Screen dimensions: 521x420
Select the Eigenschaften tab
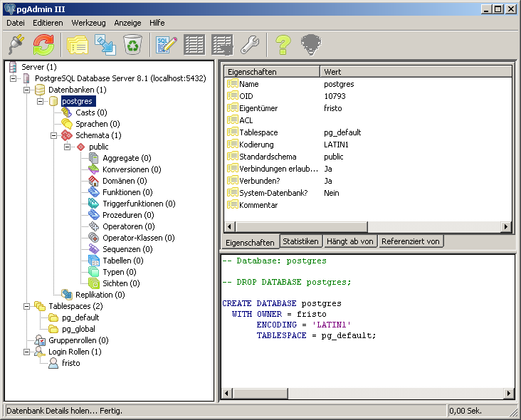click(x=250, y=242)
